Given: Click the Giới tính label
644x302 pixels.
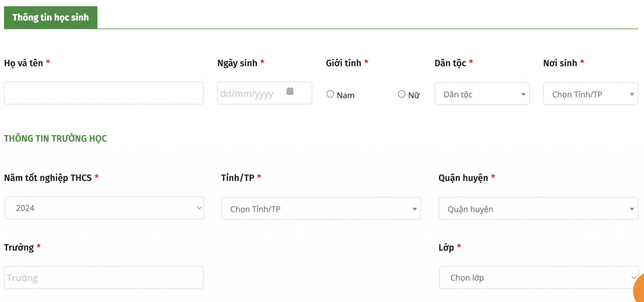Looking at the screenshot, I should [343, 63].
